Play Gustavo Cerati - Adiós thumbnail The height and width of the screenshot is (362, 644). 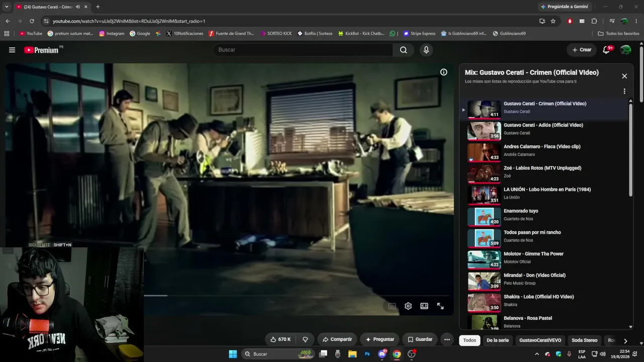point(484,131)
